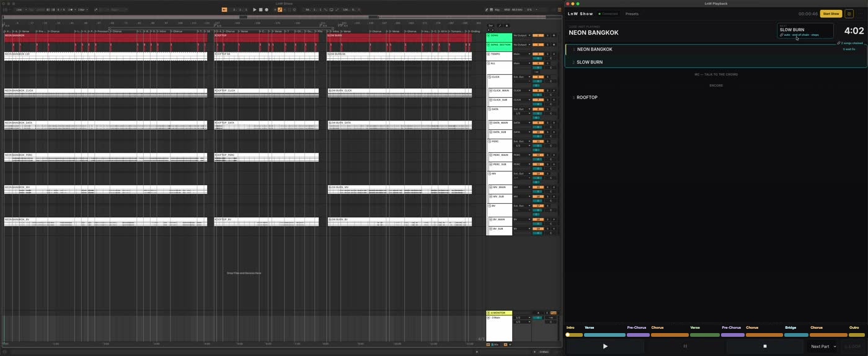Viewport: 868px width, 356px height.
Task: Solo the DATA_MAIN track
Action: point(547,123)
